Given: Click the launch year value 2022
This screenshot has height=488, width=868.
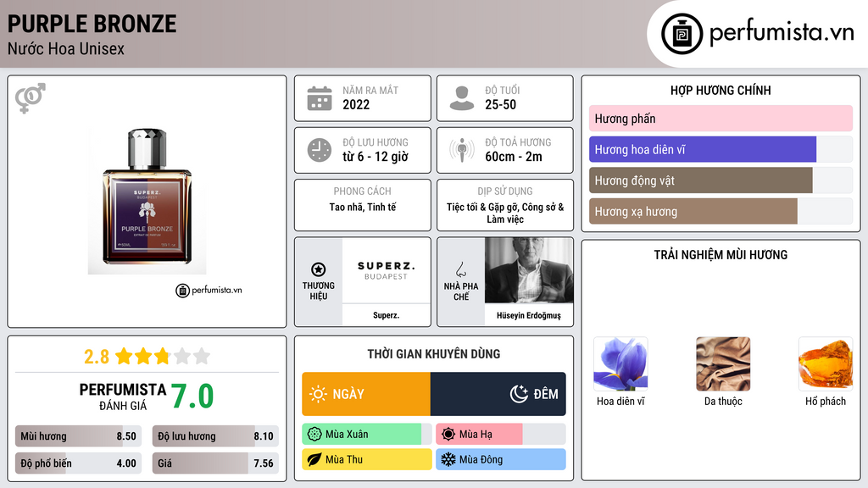Looking at the screenshot, I should click(x=356, y=104).
